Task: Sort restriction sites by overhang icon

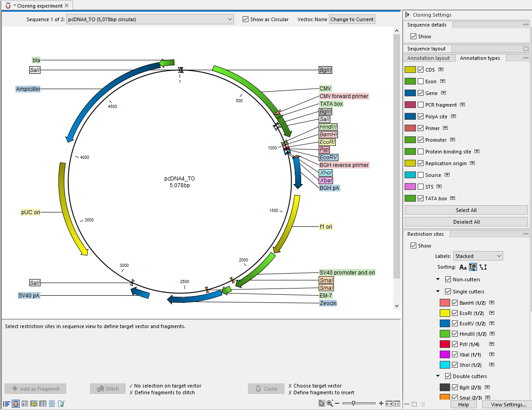Action: [x=483, y=267]
